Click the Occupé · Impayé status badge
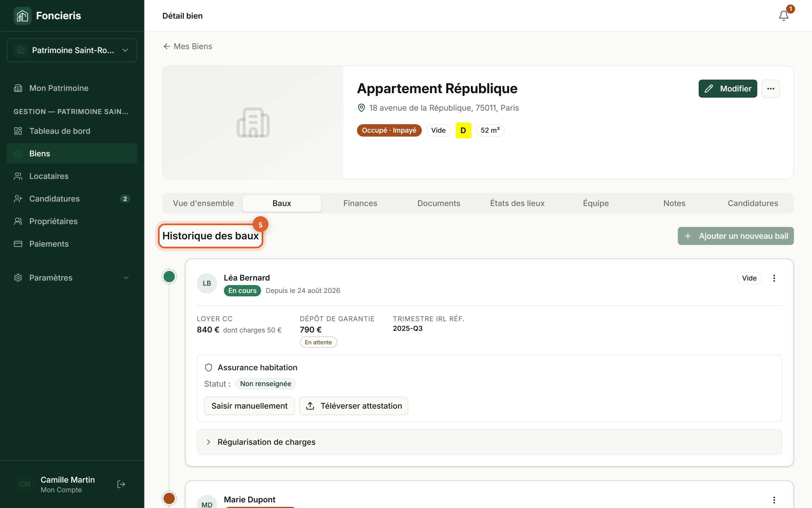 tap(389, 130)
